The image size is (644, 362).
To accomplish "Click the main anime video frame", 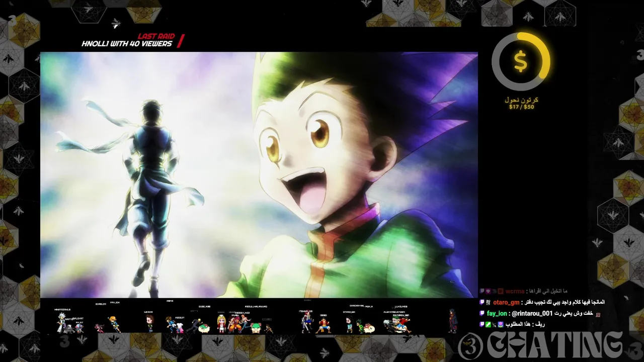I will (x=259, y=174).
